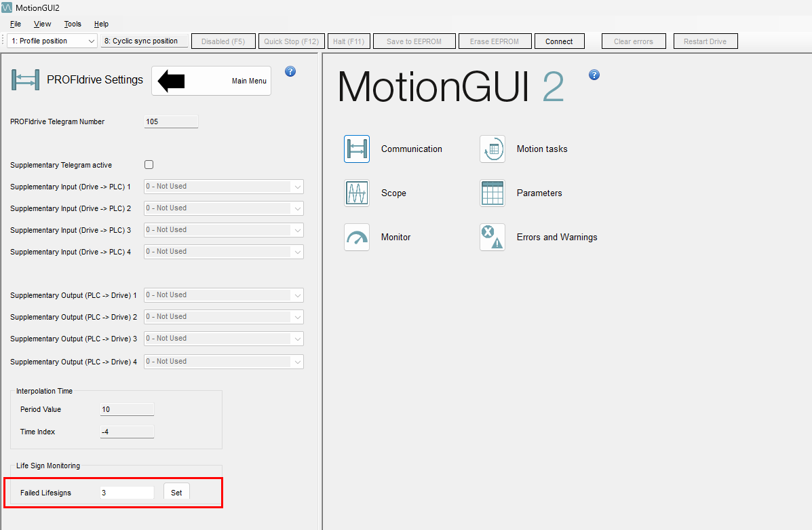Click the Life Sign Monitoring group label

(48, 466)
